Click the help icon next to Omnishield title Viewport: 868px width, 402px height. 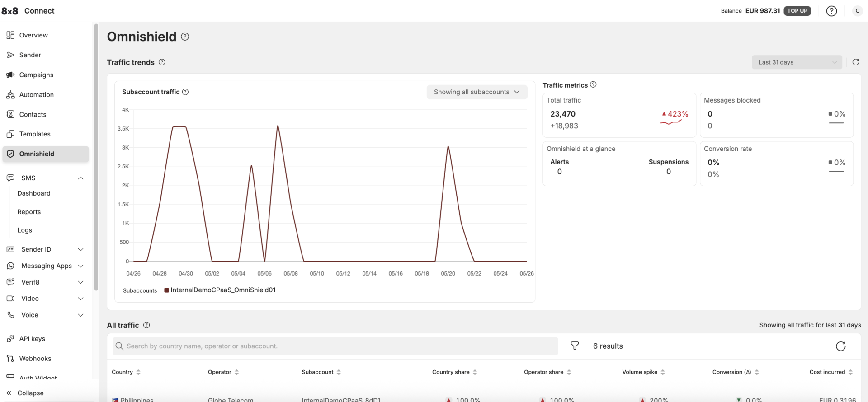185,37
